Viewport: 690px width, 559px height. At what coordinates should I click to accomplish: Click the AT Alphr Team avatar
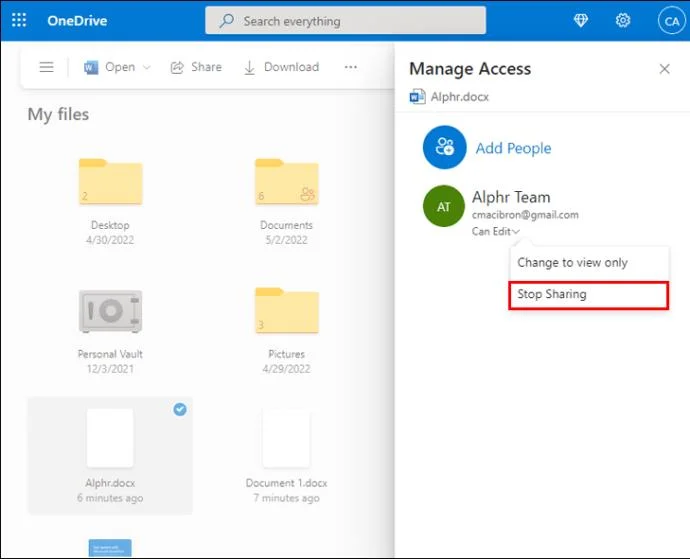click(x=444, y=206)
